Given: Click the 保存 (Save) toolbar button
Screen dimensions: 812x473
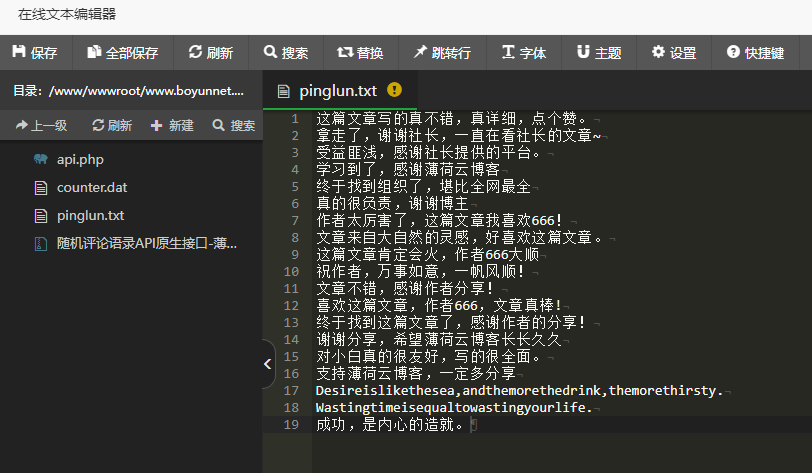Looking at the screenshot, I should coord(35,52).
